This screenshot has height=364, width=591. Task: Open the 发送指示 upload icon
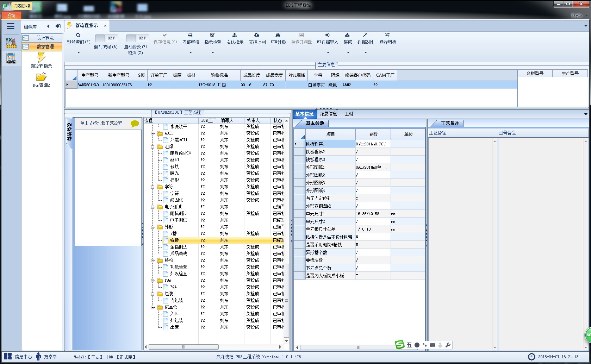pos(235,35)
